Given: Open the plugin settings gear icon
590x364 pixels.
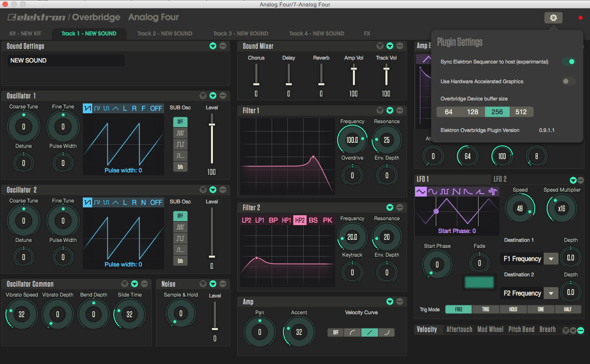Looking at the screenshot, I should pyautogui.click(x=553, y=18).
